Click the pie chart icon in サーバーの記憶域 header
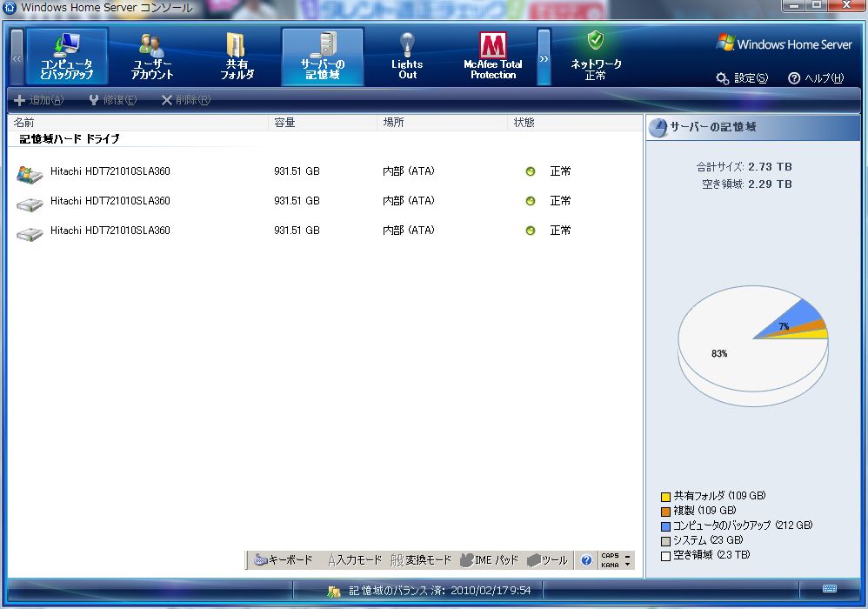 point(658,128)
